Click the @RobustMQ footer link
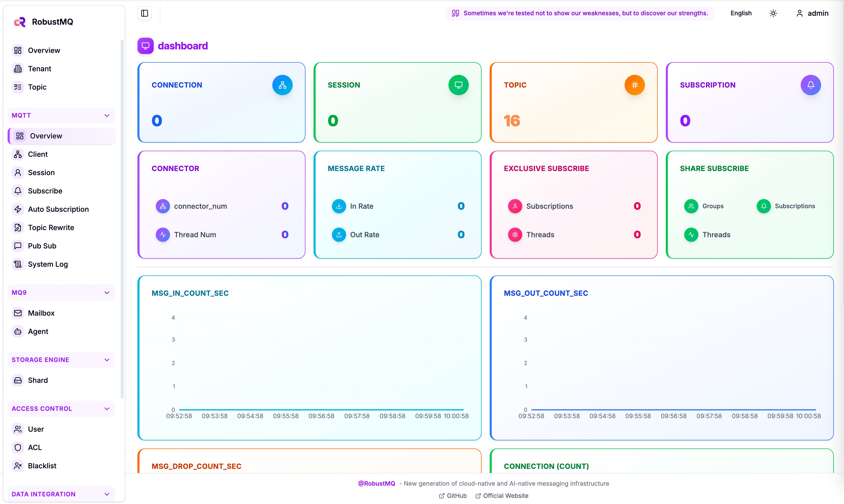Image resolution: width=844 pixels, height=504 pixels. pyautogui.click(x=376, y=484)
